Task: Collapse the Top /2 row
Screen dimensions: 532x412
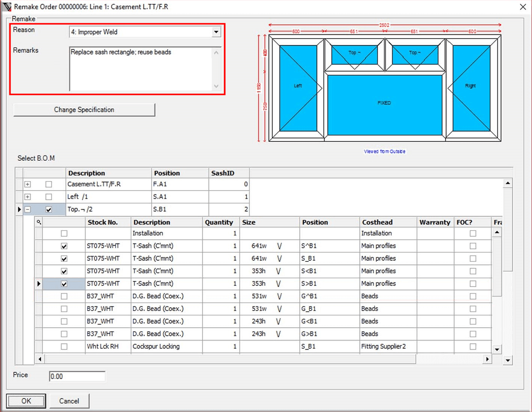Action: [x=27, y=210]
